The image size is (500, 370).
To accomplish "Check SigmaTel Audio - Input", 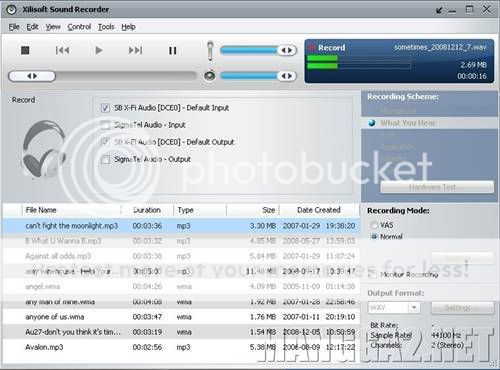I will pyautogui.click(x=105, y=125).
